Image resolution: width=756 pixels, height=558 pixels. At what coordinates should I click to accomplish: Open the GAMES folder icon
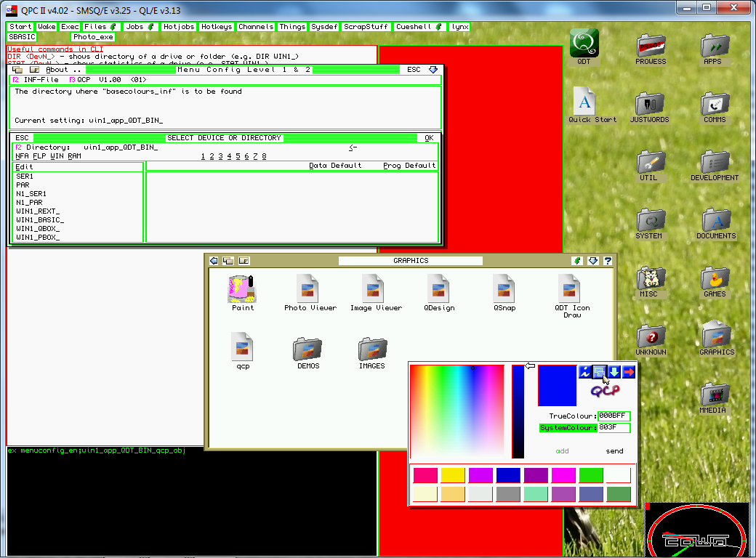[715, 278]
